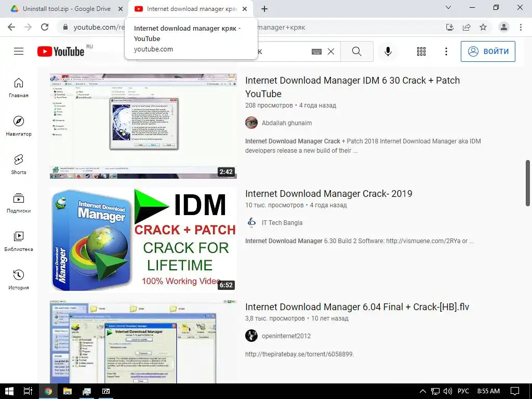Open Internet Download Manager Crack- 2019 title

click(x=328, y=193)
